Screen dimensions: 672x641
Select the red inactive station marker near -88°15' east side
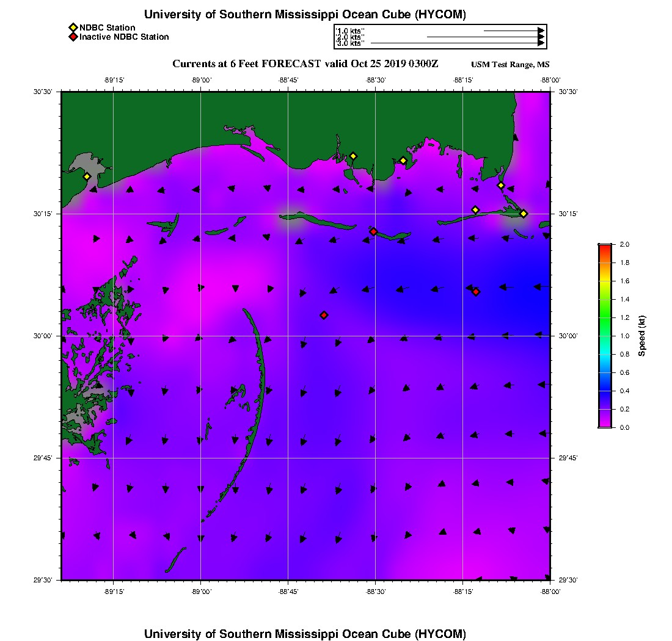tap(476, 292)
